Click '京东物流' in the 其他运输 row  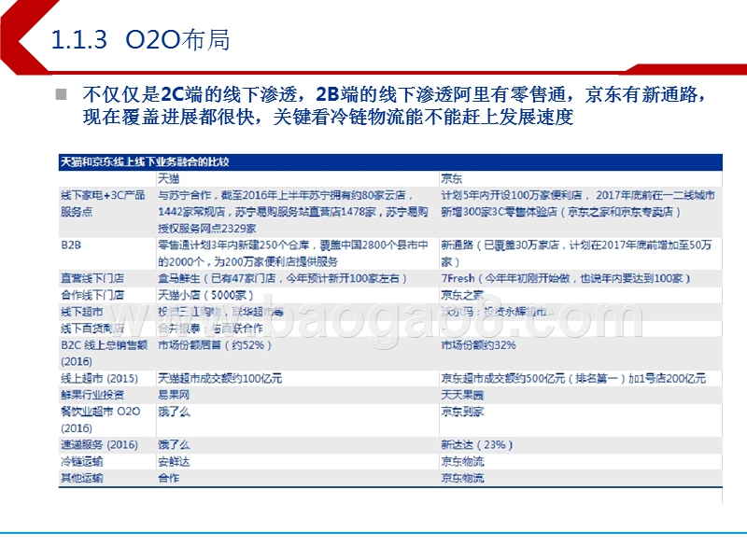[x=462, y=478]
